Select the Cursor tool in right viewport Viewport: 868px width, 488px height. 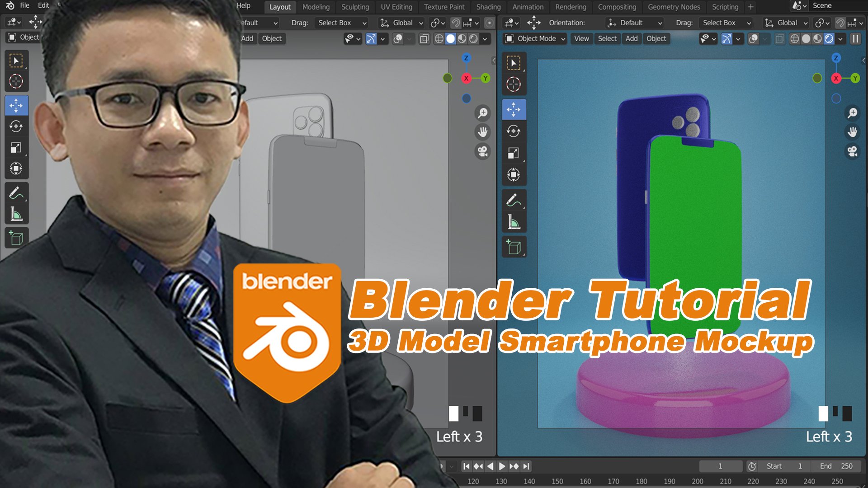coord(514,84)
